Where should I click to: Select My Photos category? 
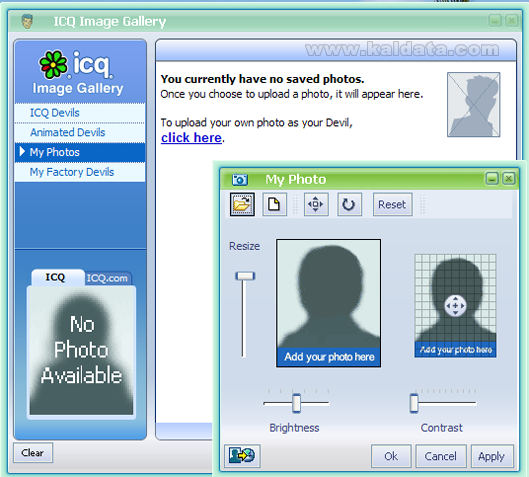tap(80, 152)
